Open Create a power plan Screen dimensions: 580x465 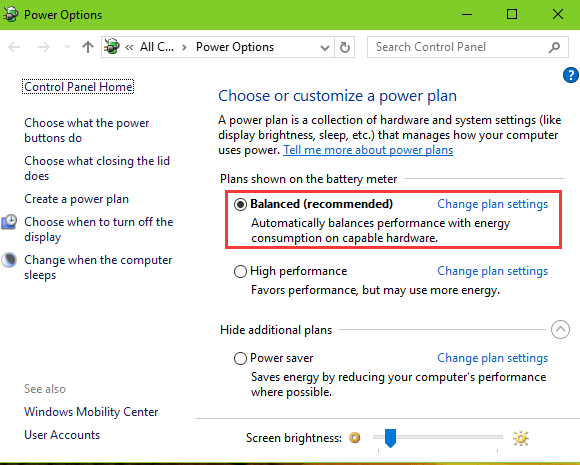(77, 199)
